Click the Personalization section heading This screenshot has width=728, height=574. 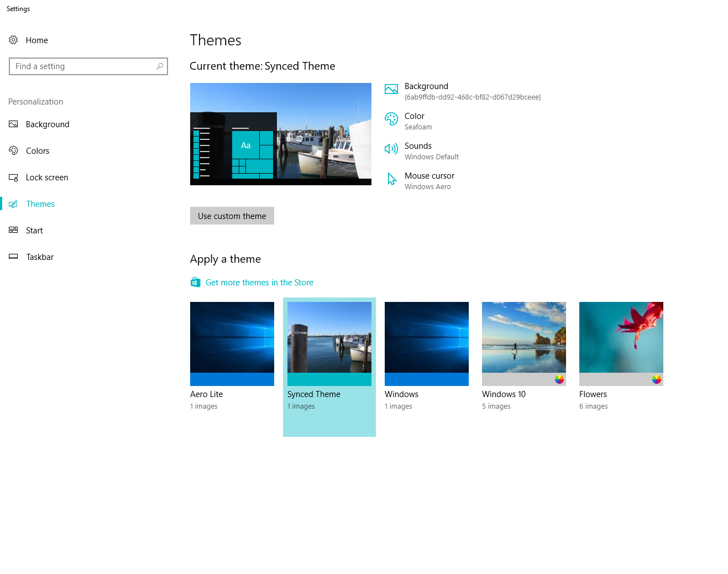[x=36, y=102]
